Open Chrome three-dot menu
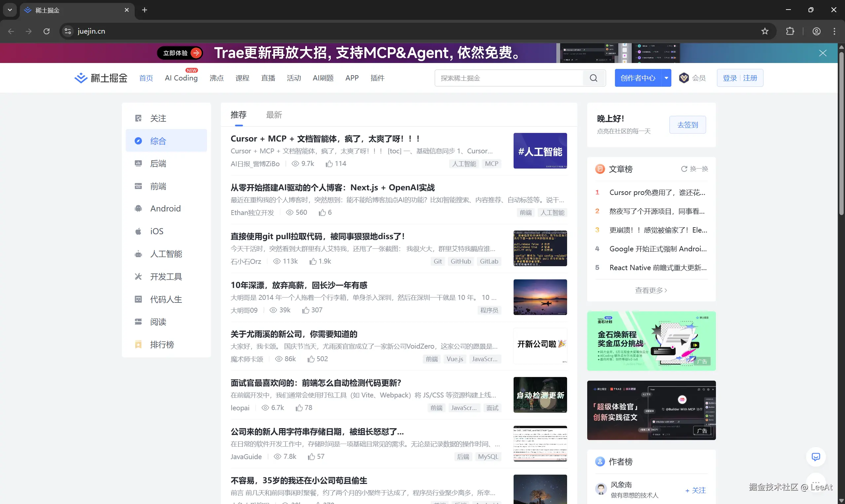 (834, 31)
